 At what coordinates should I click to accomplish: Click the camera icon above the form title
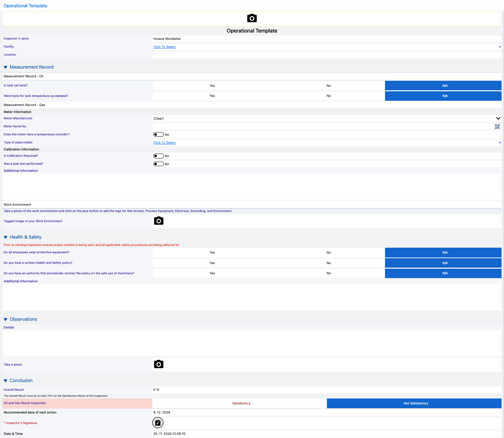[252, 18]
